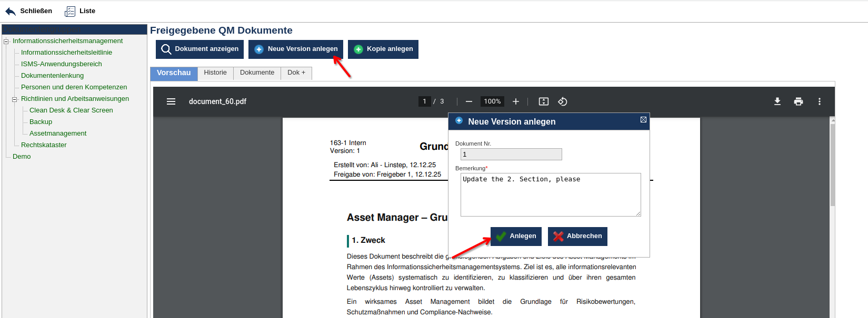
Task: Select Assetmanagement in the tree
Action: pyautogui.click(x=58, y=134)
